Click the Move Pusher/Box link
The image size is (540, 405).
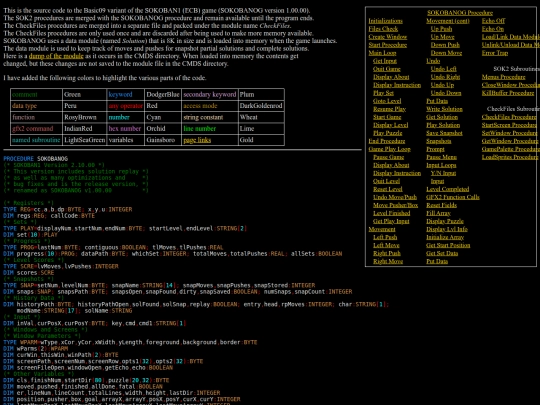(x=395, y=205)
